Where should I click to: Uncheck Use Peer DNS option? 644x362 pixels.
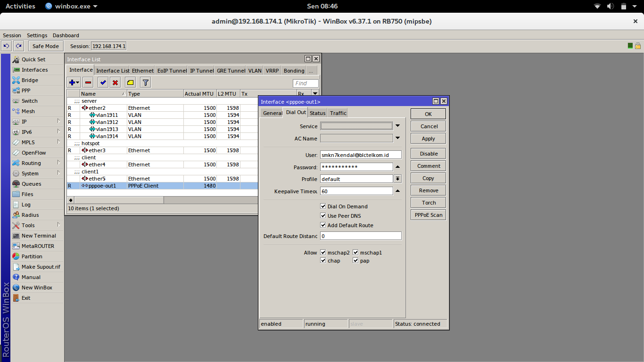point(323,216)
